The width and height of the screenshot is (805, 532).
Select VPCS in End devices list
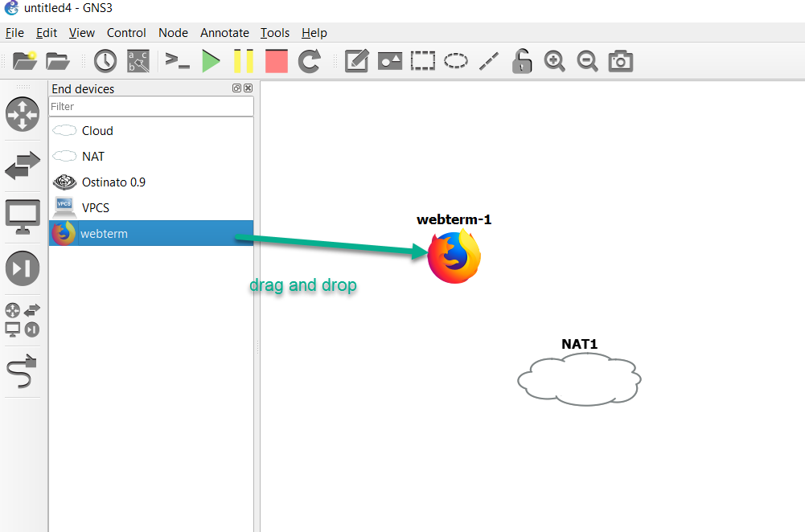[151, 208]
